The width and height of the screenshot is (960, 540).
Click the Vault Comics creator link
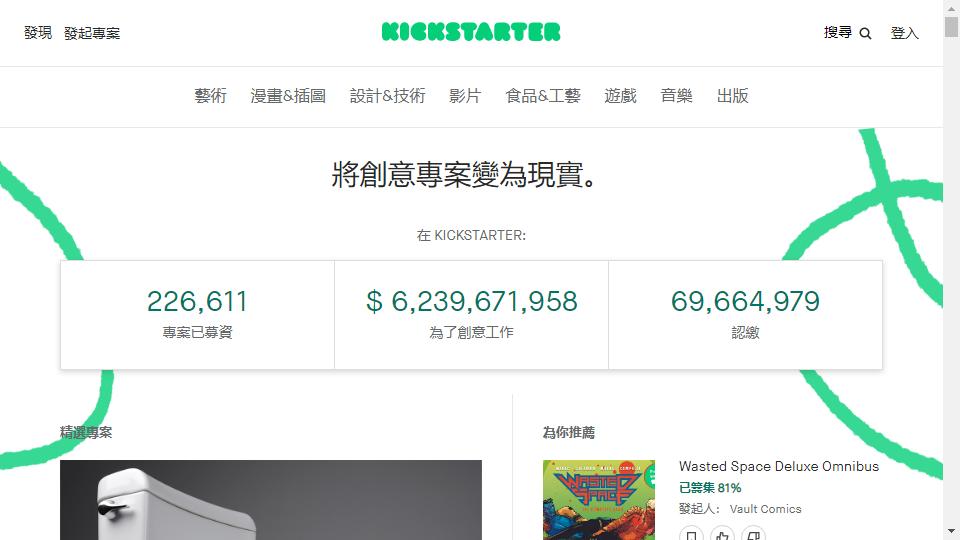click(765, 509)
